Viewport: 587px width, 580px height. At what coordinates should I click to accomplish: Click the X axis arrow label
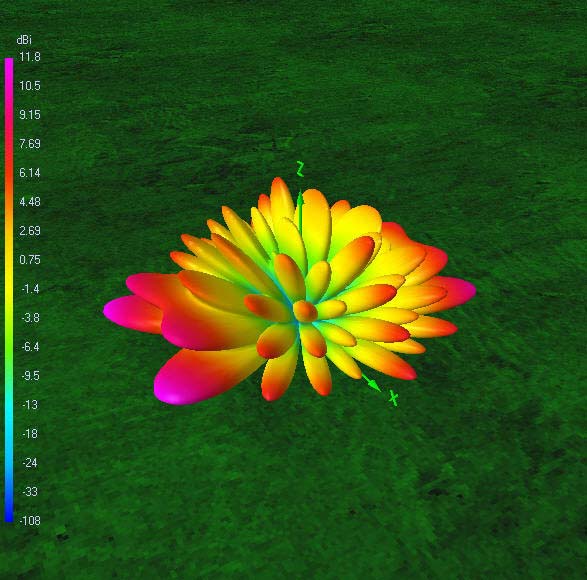[393, 398]
